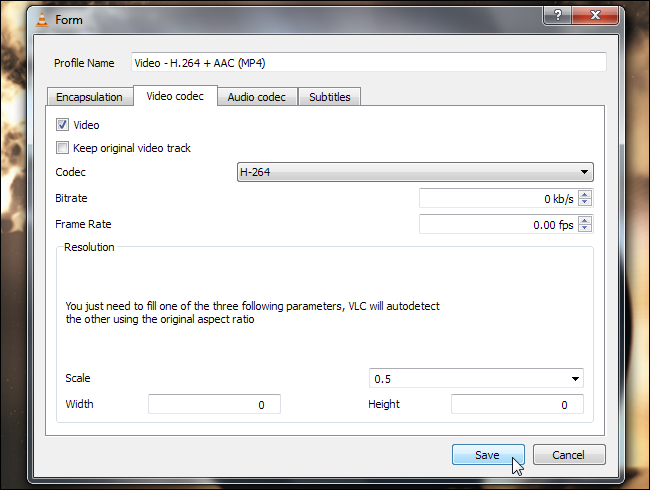
Task: Close the Form dialog window
Action: coord(595,15)
